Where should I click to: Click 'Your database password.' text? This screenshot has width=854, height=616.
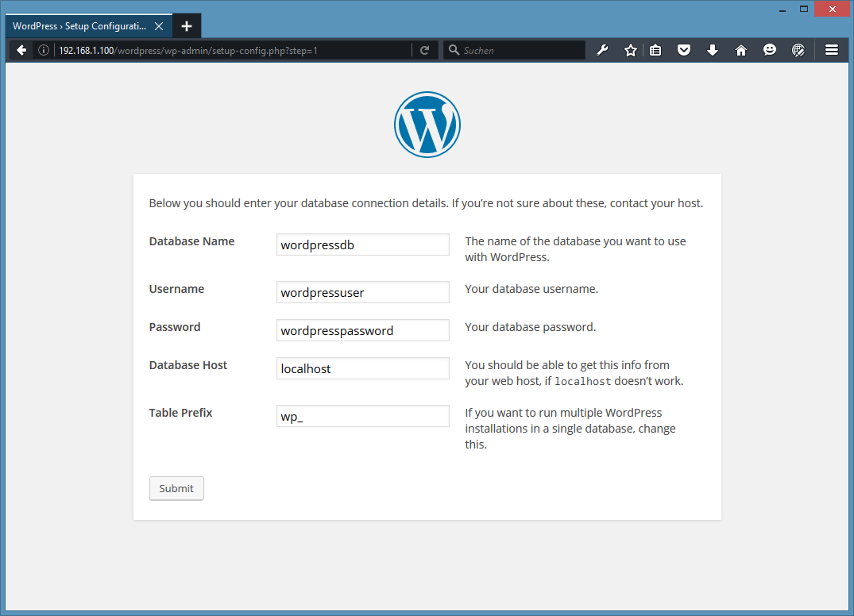point(531,327)
